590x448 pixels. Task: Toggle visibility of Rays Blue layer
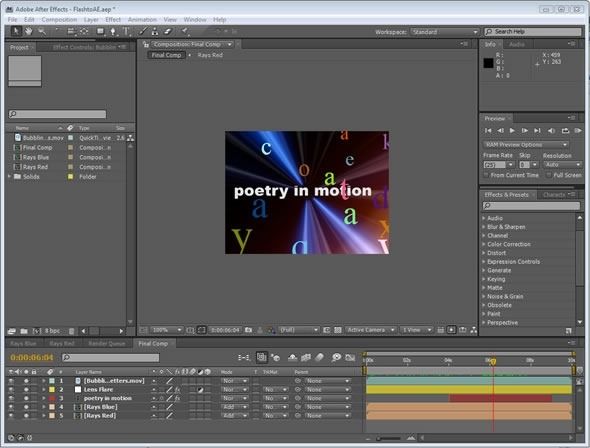pos(26,407)
